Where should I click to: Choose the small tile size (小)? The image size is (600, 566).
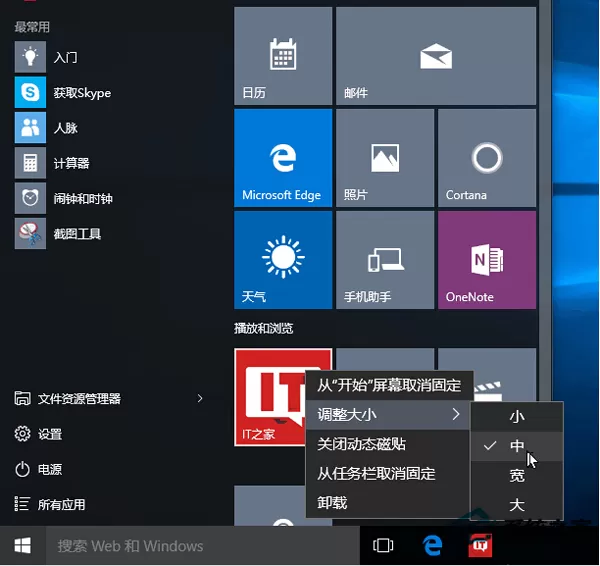[517, 416]
